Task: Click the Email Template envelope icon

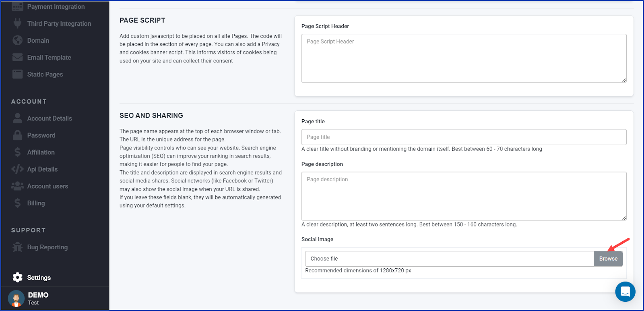Action: (x=17, y=57)
